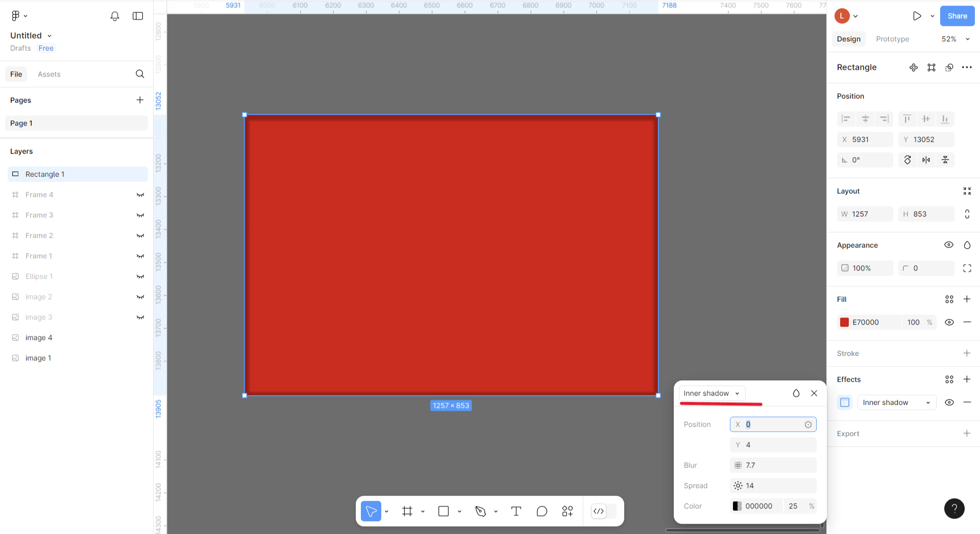Expand the Untitled file name dropdown
The image size is (980, 534).
tap(50, 36)
